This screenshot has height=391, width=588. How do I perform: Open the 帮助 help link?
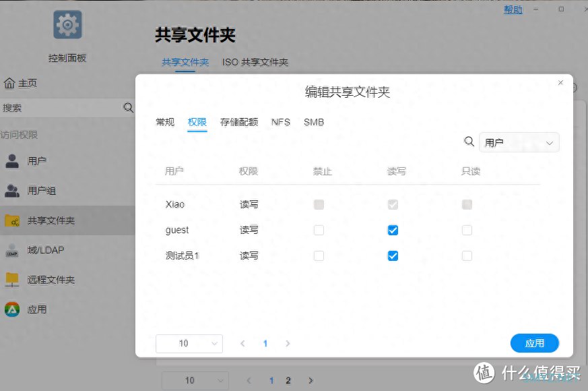tap(513, 9)
